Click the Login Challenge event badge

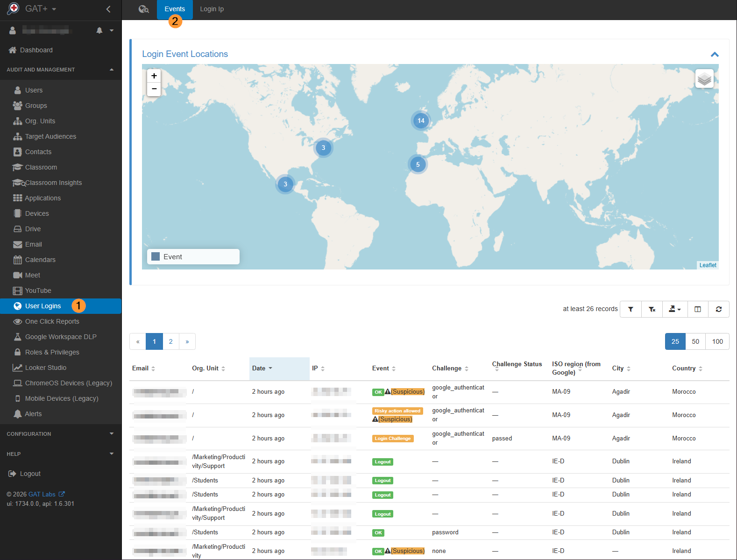(x=393, y=439)
